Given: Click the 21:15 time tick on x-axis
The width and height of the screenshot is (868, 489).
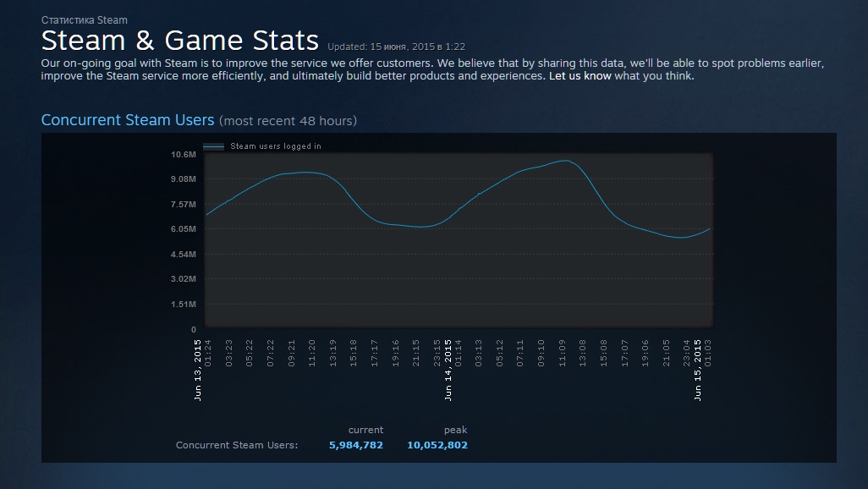Looking at the screenshot, I should tap(416, 354).
